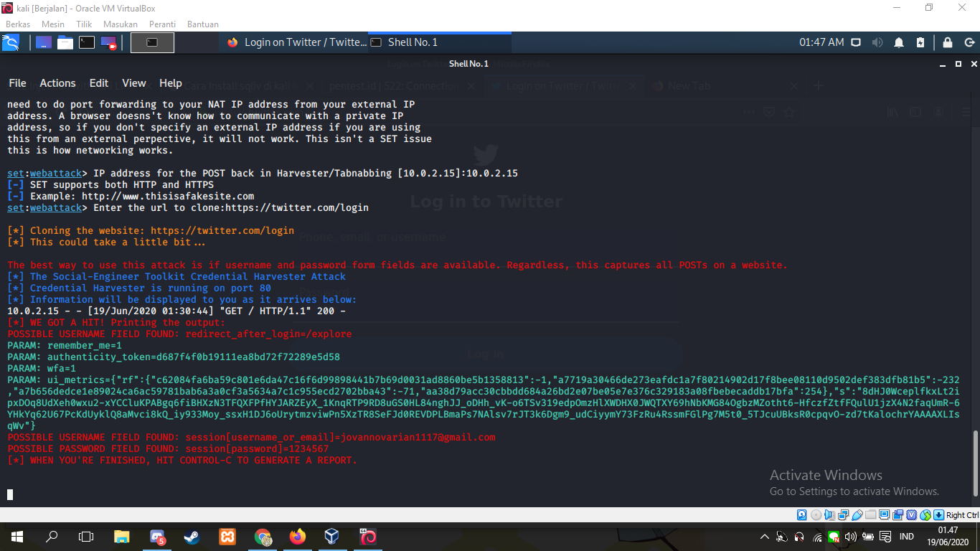Open the Kali VM taskbar icon

[x=367, y=537]
